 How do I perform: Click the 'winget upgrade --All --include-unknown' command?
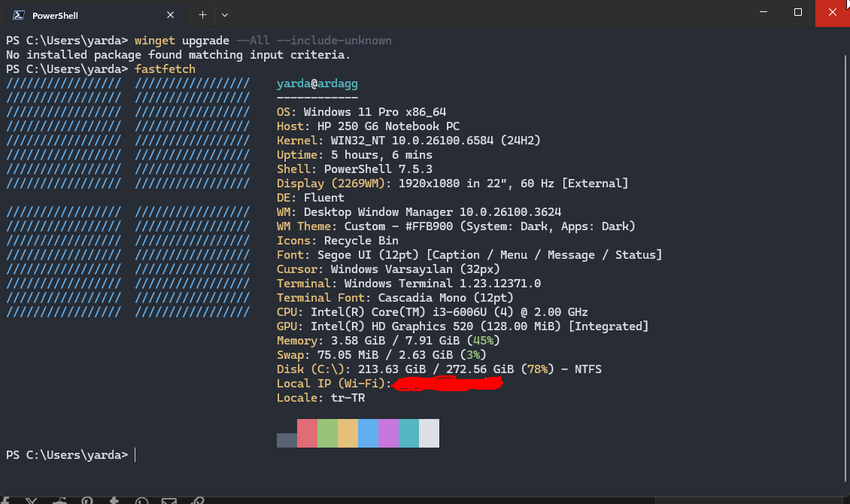[263, 41]
